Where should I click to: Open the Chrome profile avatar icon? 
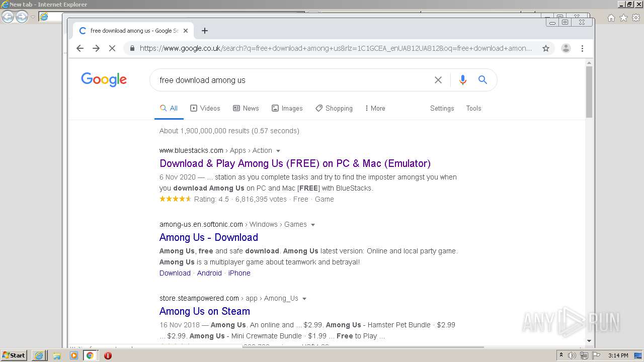pyautogui.click(x=566, y=48)
